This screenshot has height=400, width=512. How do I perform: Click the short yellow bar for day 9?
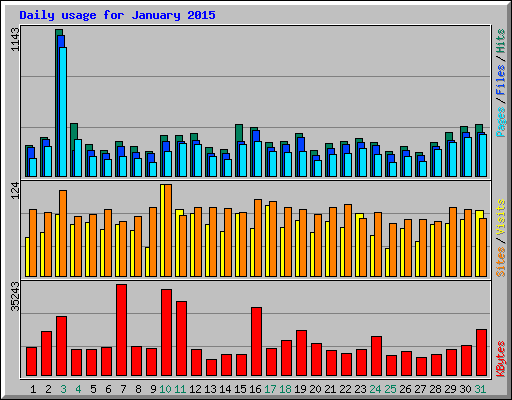(147, 262)
